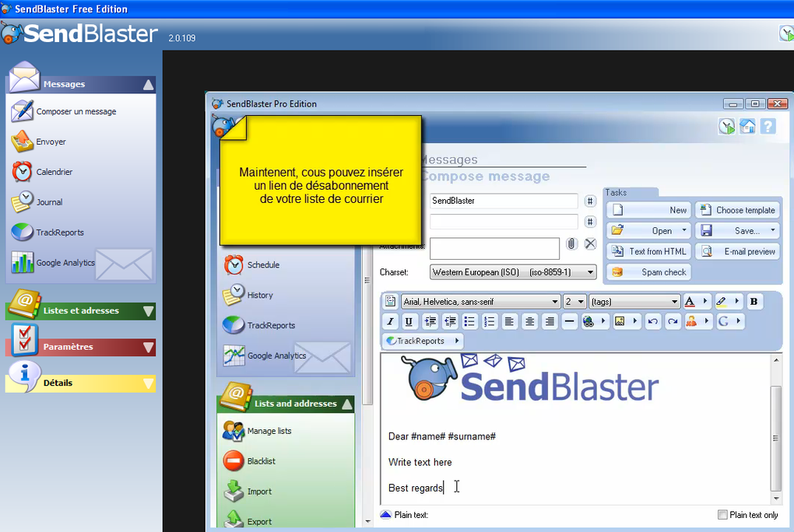Expand the Détails section
The width and height of the screenshot is (794, 532).
(149, 383)
